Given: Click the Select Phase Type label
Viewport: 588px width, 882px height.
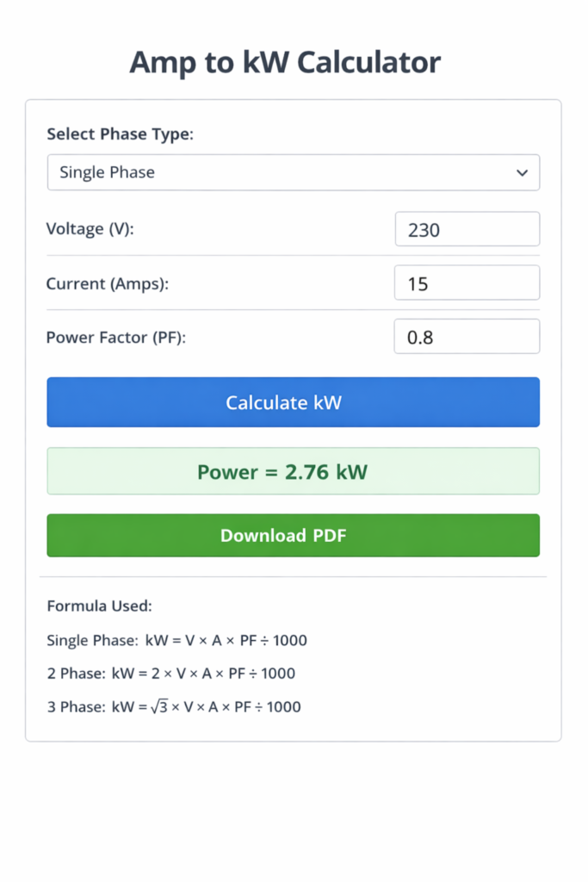Looking at the screenshot, I should [x=120, y=134].
